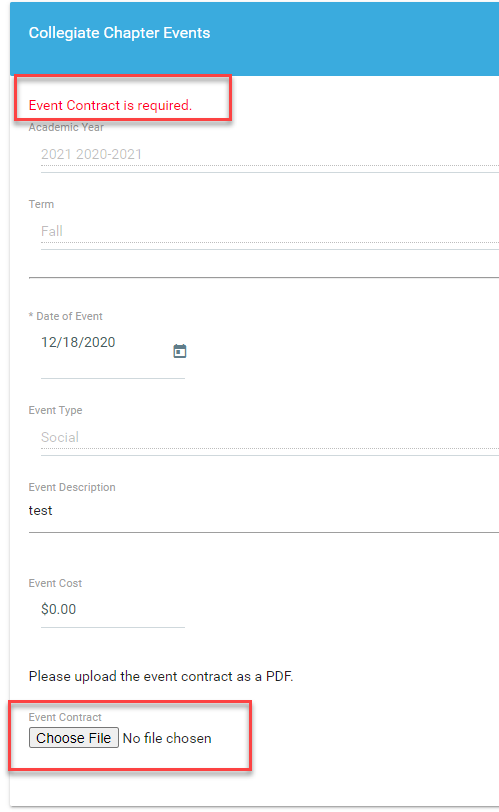Click the Event Contract is required error message

110,105
